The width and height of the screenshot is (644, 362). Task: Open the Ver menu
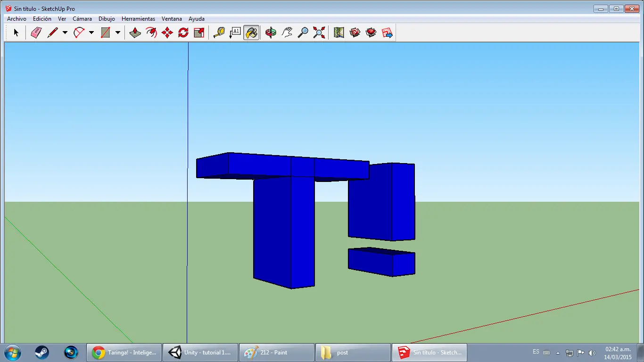[62, 19]
